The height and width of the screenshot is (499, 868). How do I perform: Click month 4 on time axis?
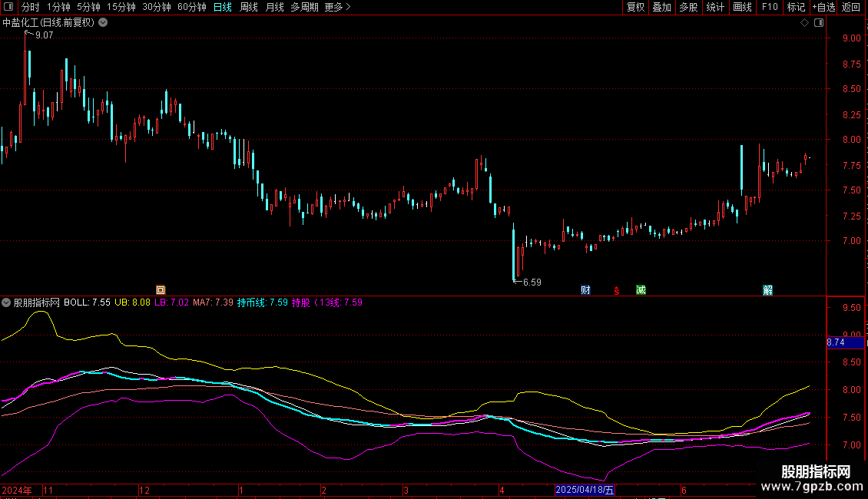502,490
